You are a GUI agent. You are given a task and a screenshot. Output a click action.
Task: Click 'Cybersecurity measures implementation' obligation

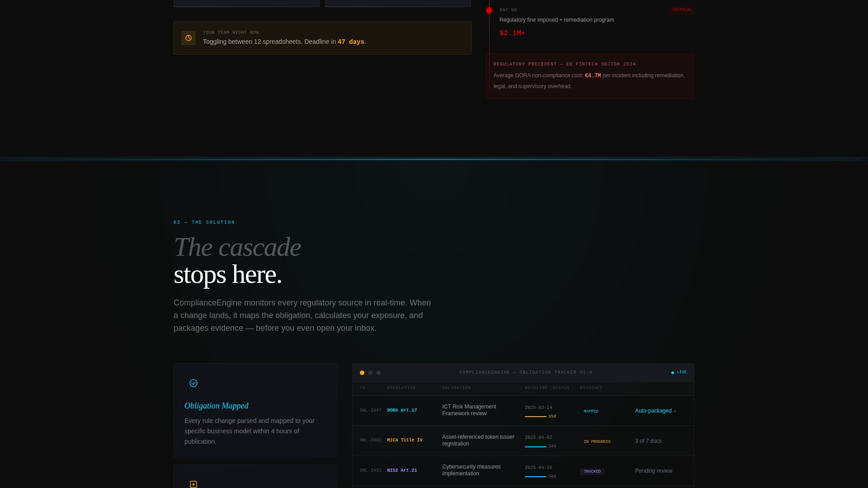(472, 470)
